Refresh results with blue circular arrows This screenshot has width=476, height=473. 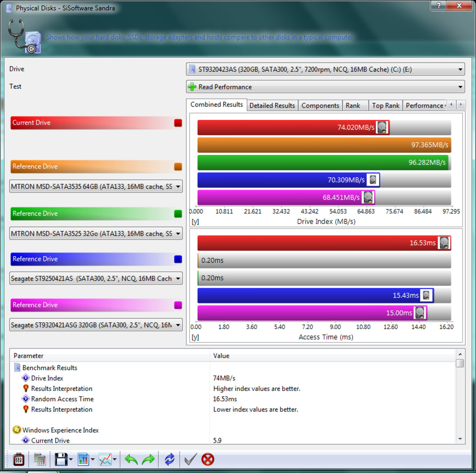(x=169, y=459)
